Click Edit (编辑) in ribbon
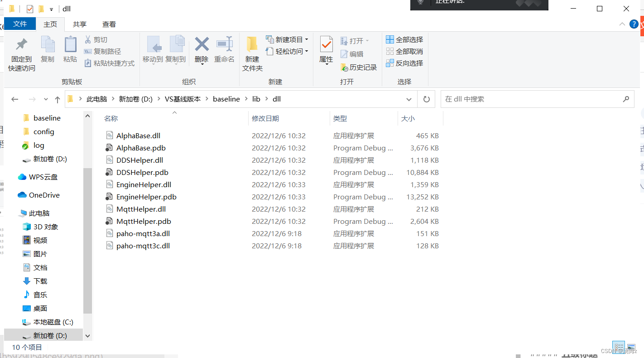The height and width of the screenshot is (358, 644). [x=352, y=54]
